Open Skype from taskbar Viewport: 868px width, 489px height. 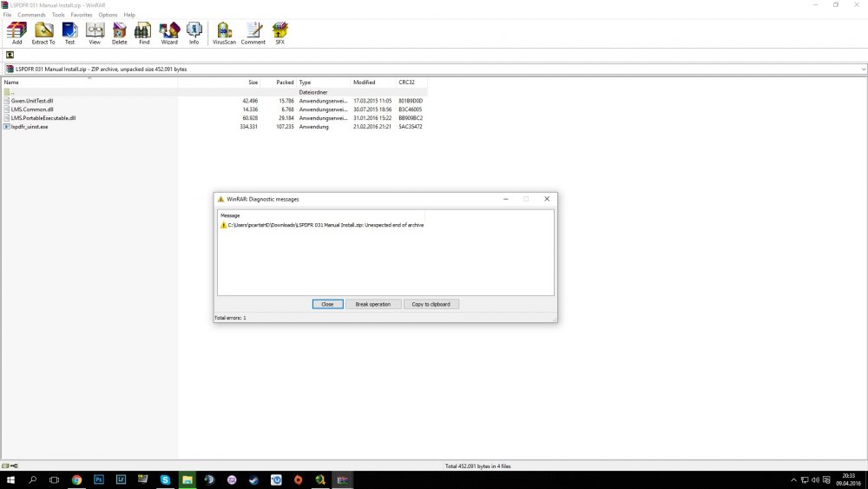point(165,480)
